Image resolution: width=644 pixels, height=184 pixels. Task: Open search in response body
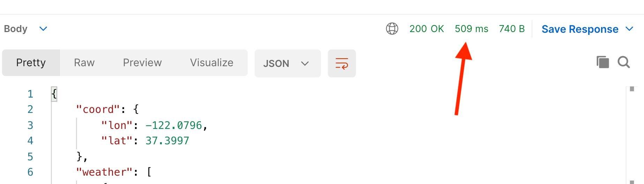pyautogui.click(x=624, y=62)
